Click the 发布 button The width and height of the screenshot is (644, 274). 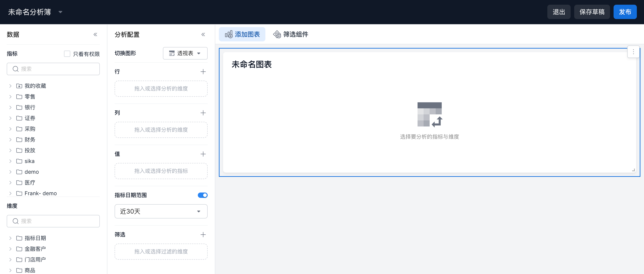click(x=625, y=12)
